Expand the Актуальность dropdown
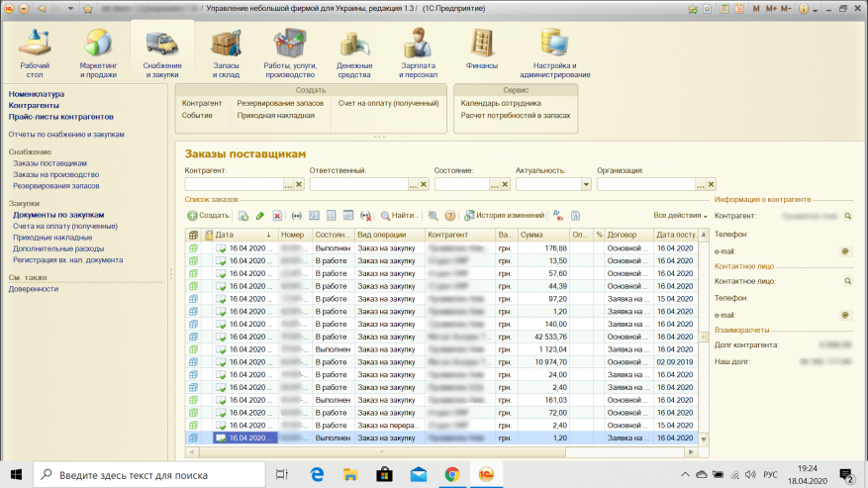This screenshot has width=868, height=488. (x=586, y=184)
